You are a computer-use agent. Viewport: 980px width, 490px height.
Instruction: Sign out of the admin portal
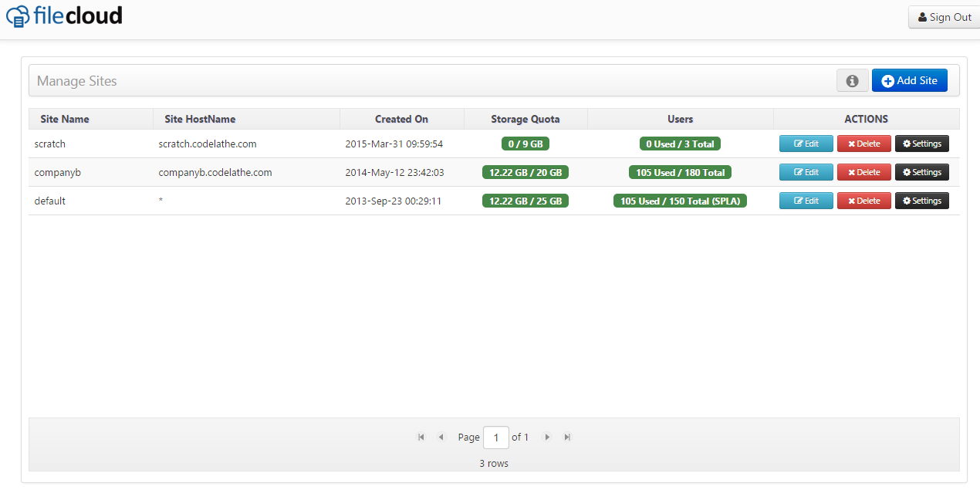coord(945,17)
